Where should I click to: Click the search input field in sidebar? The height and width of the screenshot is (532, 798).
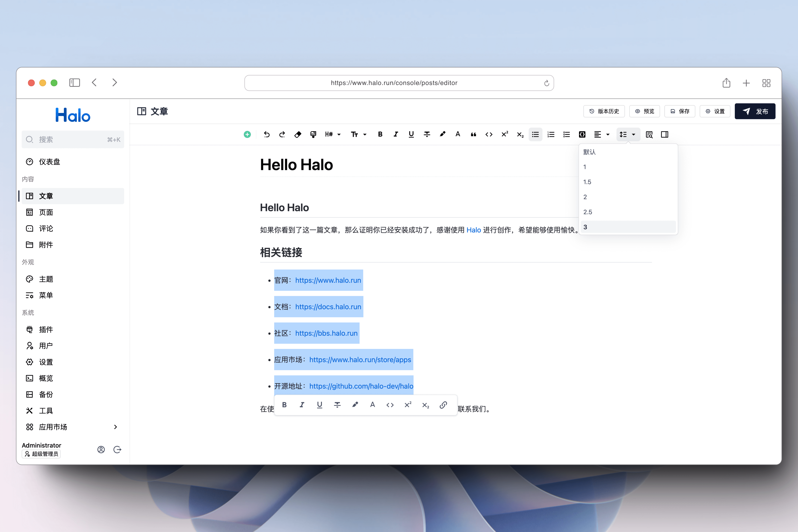(x=73, y=139)
